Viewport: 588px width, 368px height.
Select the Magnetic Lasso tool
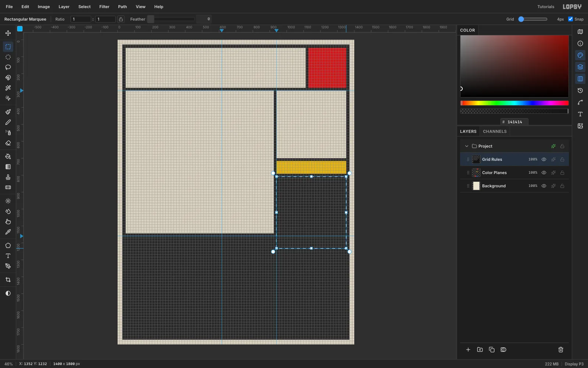[8, 78]
